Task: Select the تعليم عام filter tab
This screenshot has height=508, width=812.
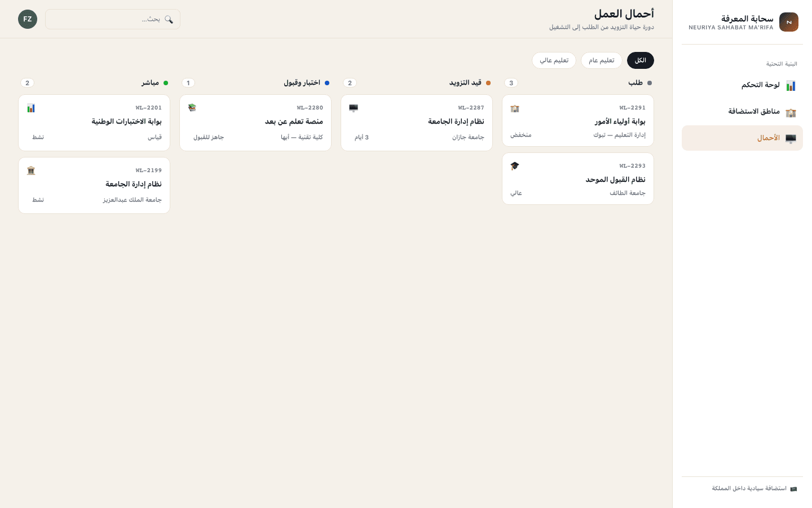Action: pyautogui.click(x=602, y=60)
